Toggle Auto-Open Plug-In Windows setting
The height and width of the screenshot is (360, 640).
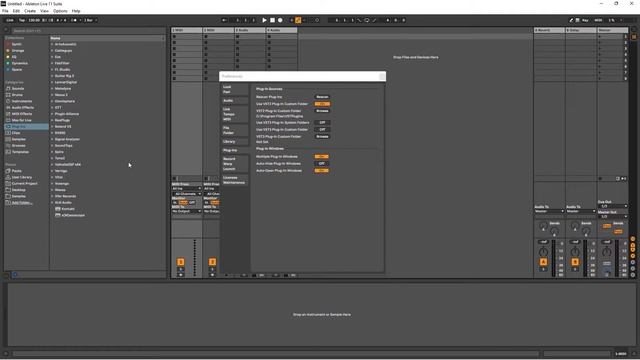322,170
